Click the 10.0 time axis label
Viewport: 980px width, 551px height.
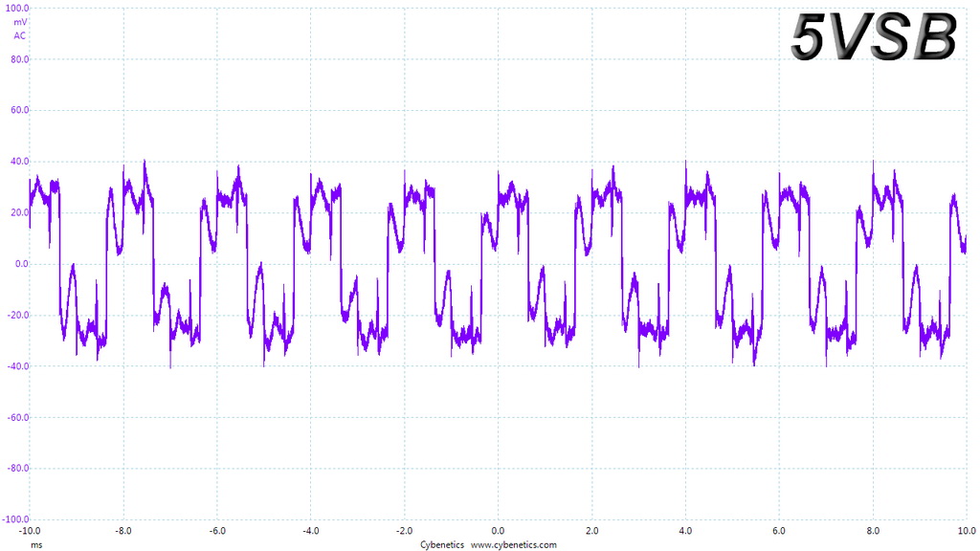(967, 531)
